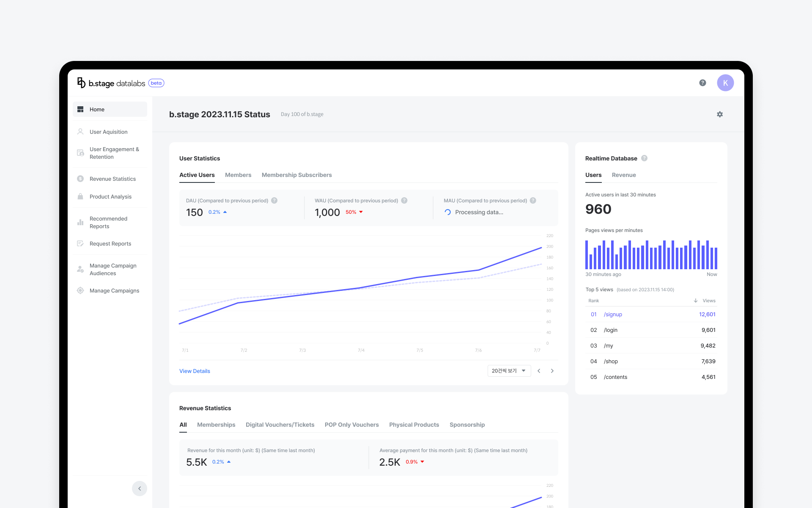
Task: Click the Request Reports edit icon
Action: coord(80,243)
